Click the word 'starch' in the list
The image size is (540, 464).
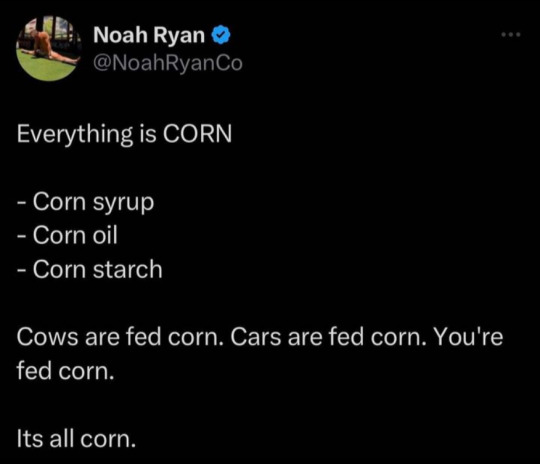pyautogui.click(x=128, y=269)
